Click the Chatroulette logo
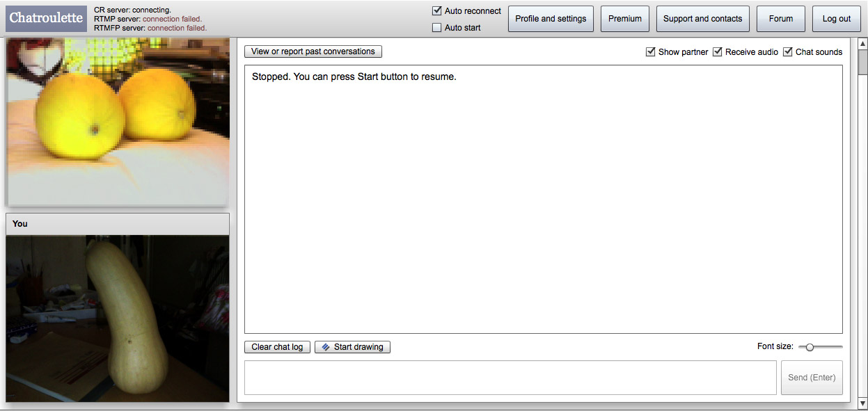This screenshot has height=411, width=868. (46, 19)
